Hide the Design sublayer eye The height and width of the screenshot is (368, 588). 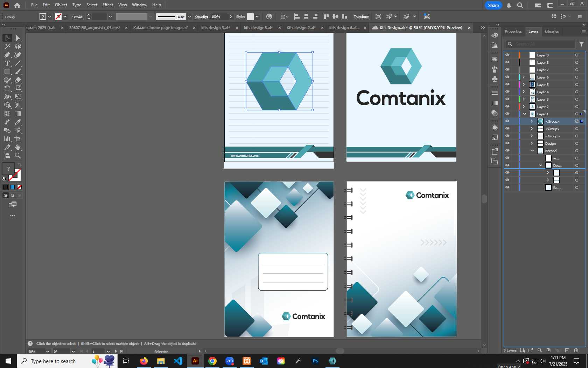click(x=507, y=143)
